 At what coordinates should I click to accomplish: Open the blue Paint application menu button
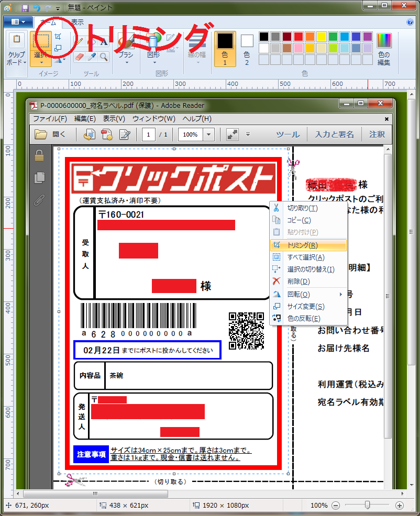click(x=18, y=22)
